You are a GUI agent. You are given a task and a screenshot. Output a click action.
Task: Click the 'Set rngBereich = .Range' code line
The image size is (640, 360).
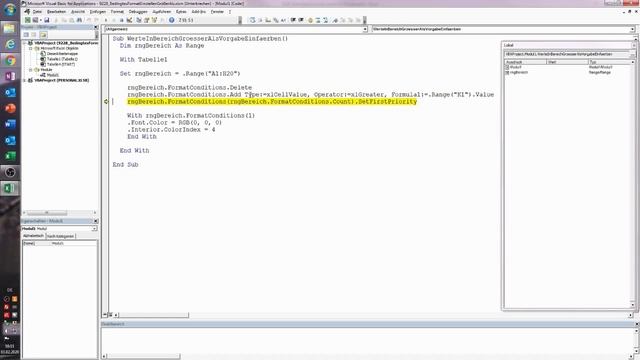coord(180,73)
